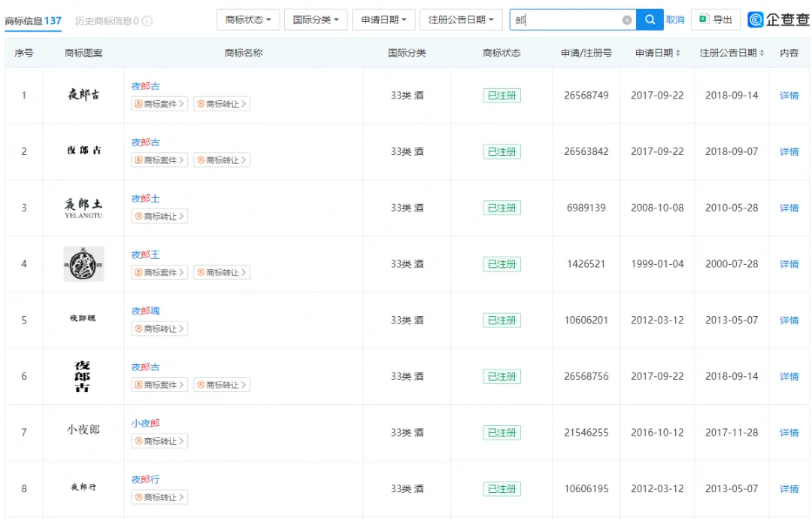Click 商标案件 tag under 夜郎王
This screenshot has height=520, width=812.
tap(159, 272)
